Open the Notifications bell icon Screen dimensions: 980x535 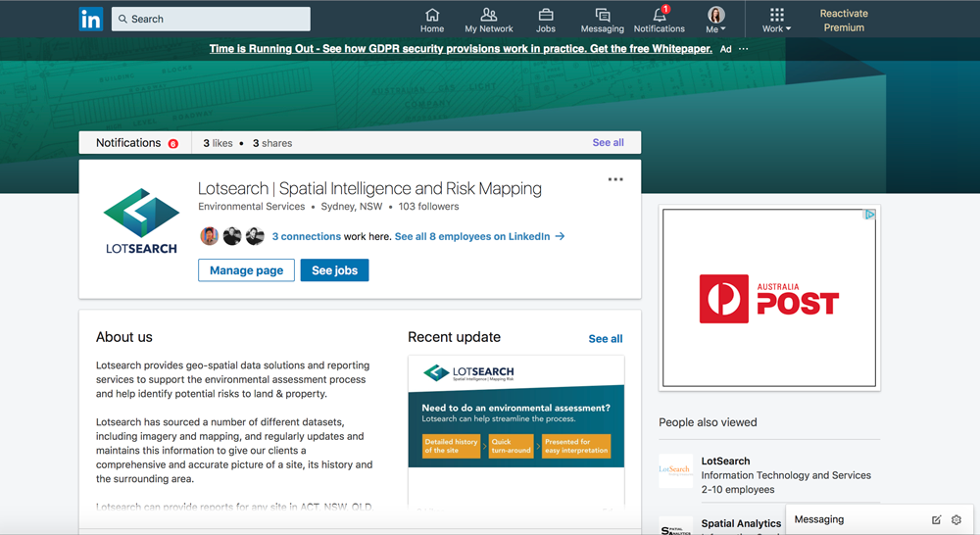pos(660,21)
